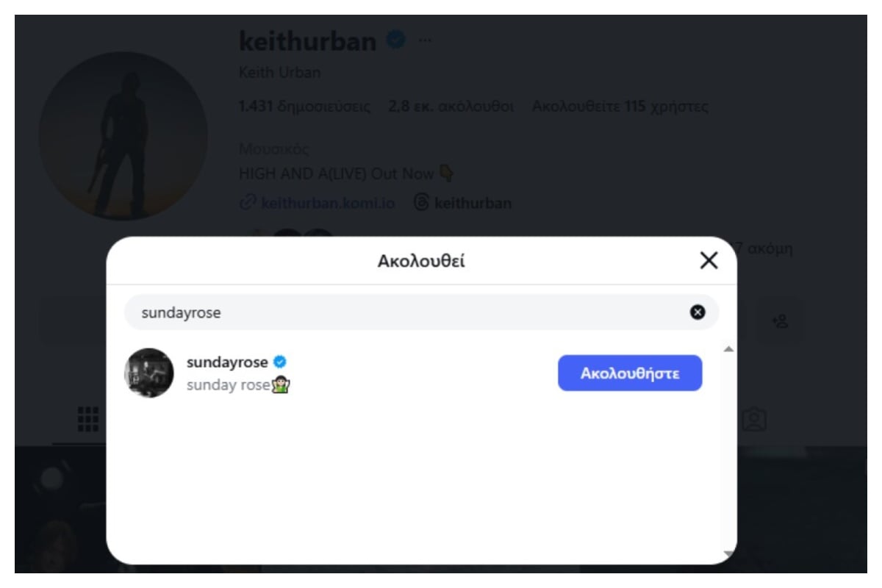Click the sundayrose username in results
Image resolution: width=882 pixels, height=588 pixels.
[227, 362]
